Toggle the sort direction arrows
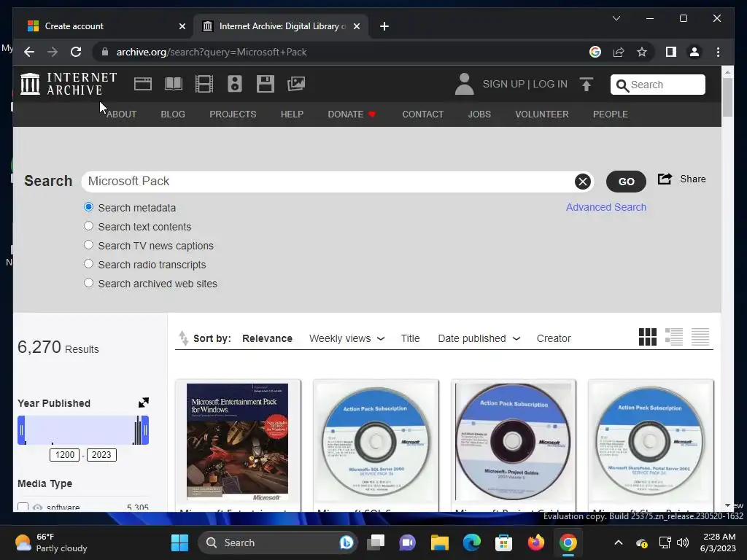 (x=183, y=338)
